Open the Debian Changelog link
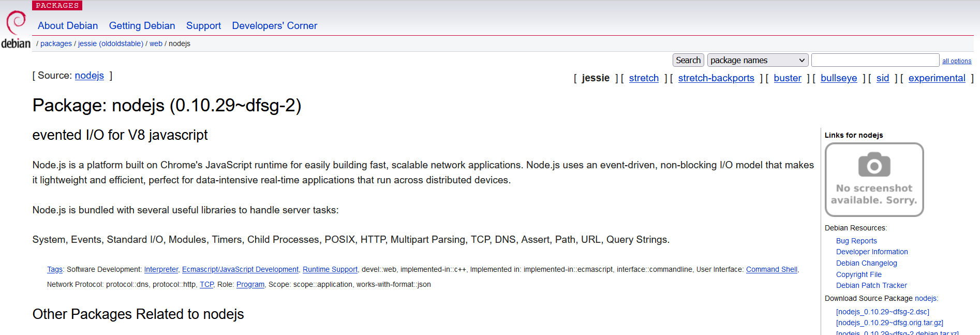The height and width of the screenshot is (335, 980). [x=867, y=264]
